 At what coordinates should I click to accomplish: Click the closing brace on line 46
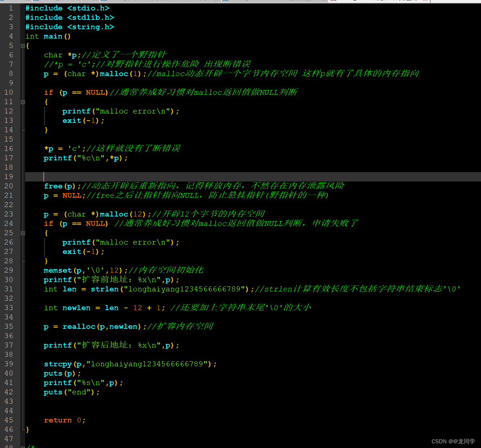pos(28,429)
